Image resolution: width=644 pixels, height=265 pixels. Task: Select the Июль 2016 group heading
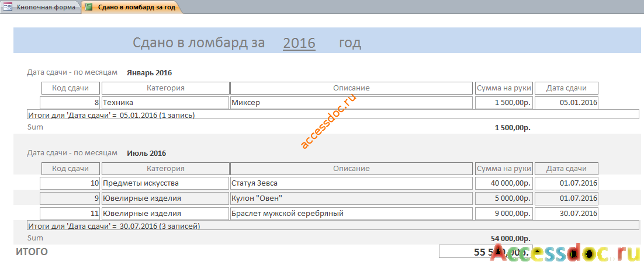click(146, 154)
